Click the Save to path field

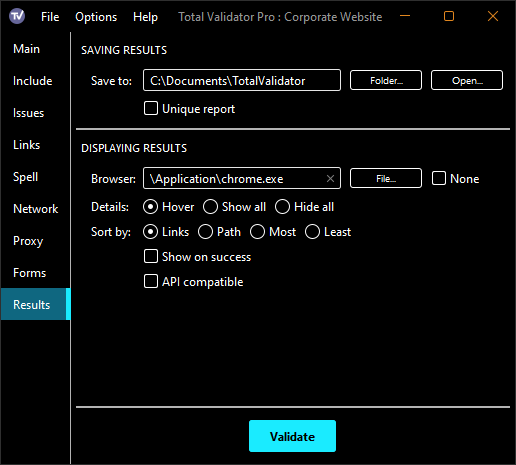pos(242,80)
